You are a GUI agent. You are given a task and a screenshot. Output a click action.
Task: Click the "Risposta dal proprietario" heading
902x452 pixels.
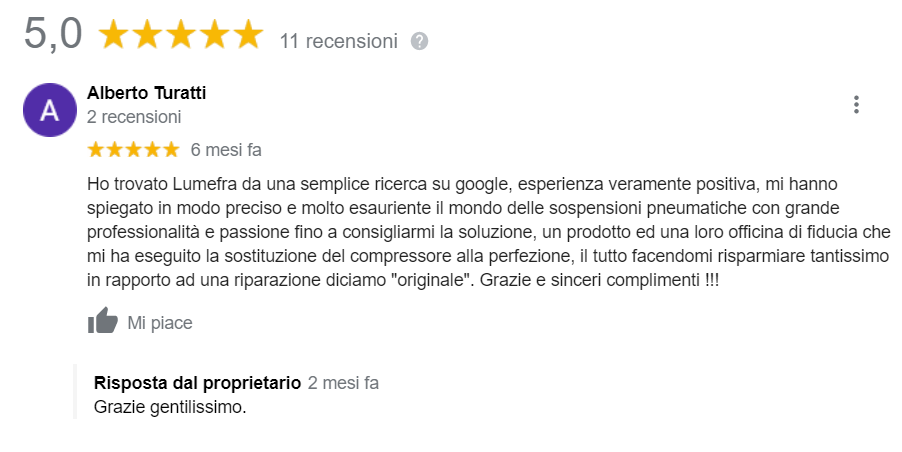pos(197,383)
